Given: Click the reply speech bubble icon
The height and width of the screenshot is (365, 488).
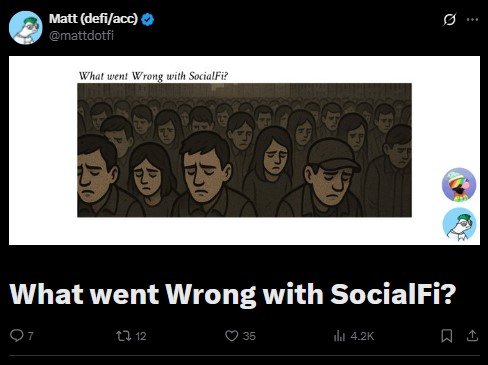Looking at the screenshot, I should (16, 336).
